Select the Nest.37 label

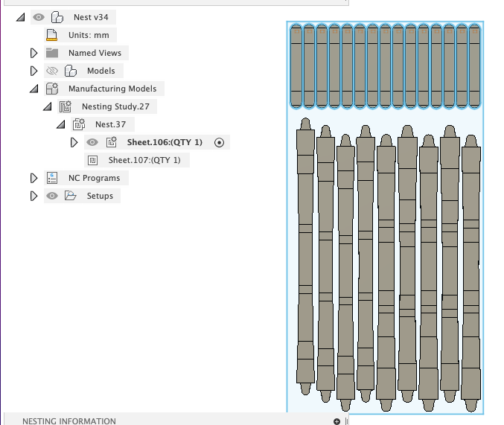tap(111, 124)
